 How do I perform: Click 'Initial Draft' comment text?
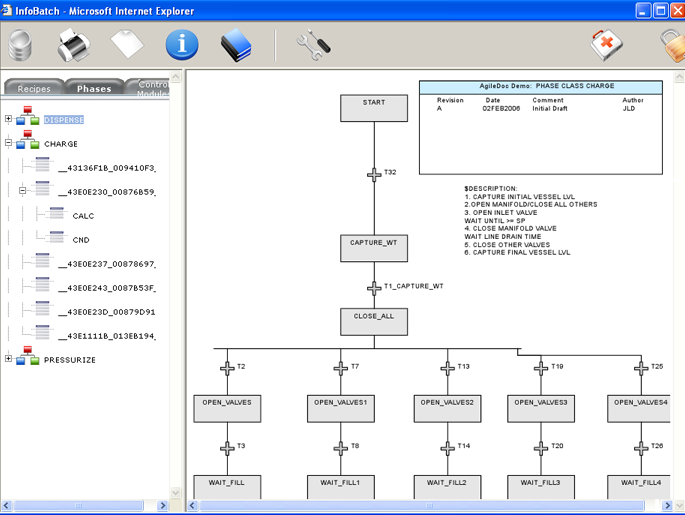pos(550,108)
